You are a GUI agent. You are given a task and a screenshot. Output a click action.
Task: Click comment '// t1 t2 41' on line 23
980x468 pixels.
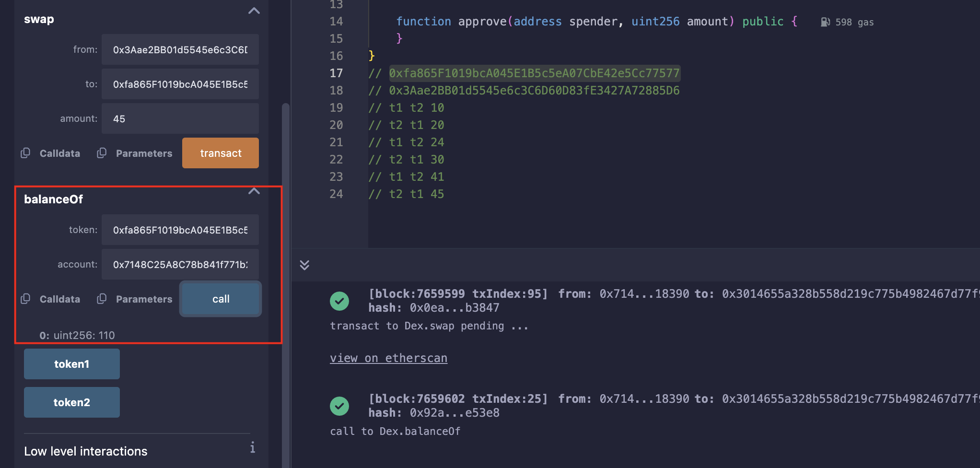coord(406,177)
